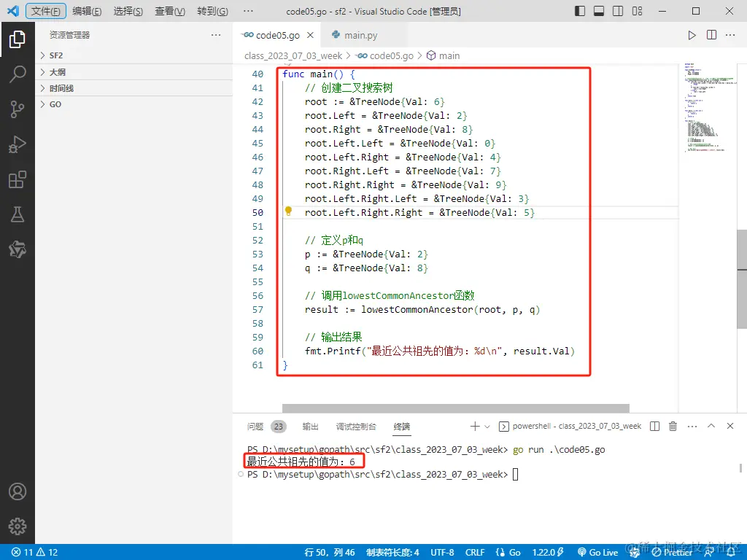This screenshot has width=747, height=560.
Task: Maximize terminal panel with up chevron
Action: pos(711,426)
